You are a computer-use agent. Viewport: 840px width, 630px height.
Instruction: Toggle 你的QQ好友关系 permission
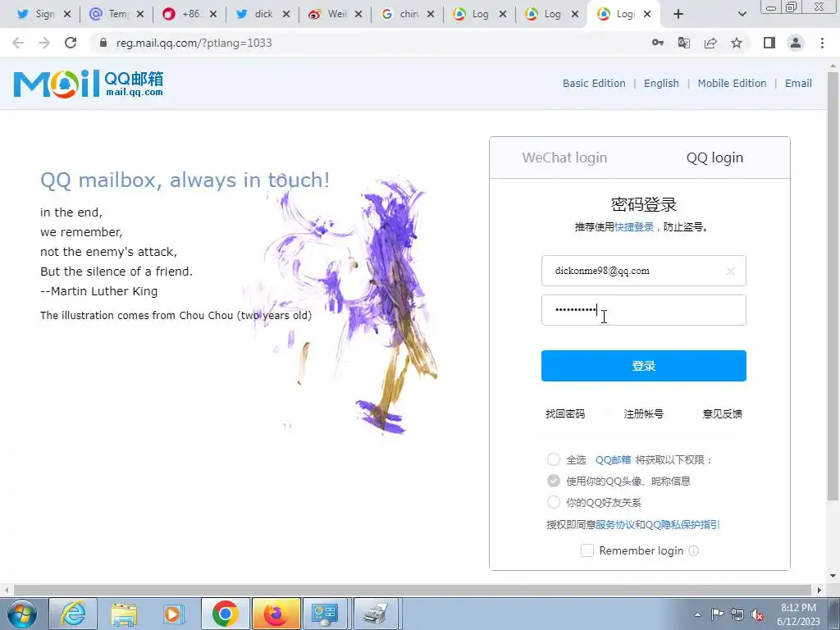[x=554, y=503]
